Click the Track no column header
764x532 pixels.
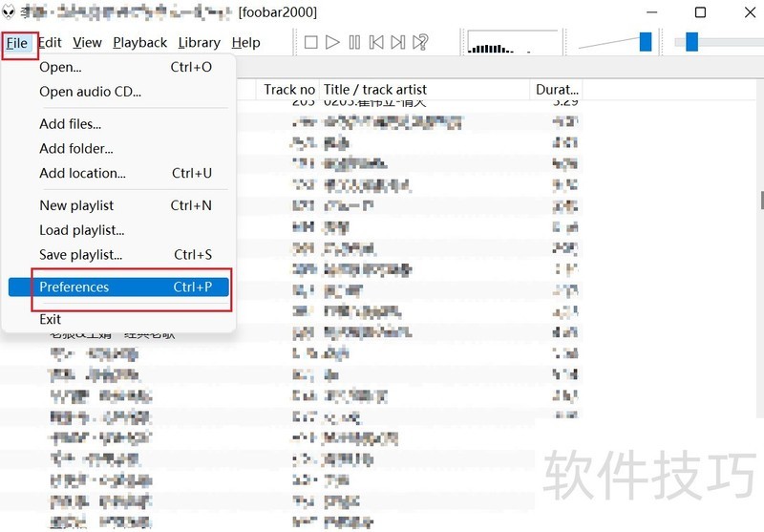[x=288, y=90]
